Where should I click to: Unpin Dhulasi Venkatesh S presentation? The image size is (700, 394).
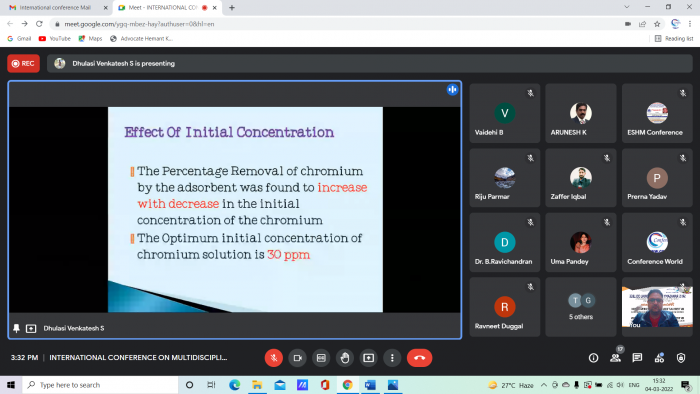(x=17, y=328)
